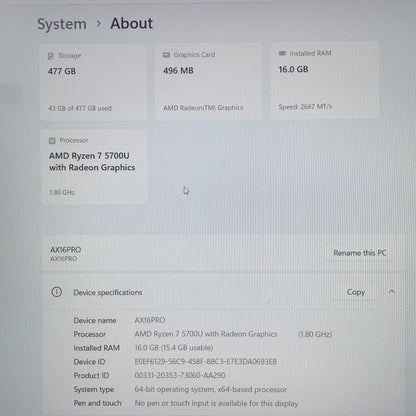Click the Storage card icon
Screen dimensions: 416x416
pyautogui.click(x=51, y=56)
